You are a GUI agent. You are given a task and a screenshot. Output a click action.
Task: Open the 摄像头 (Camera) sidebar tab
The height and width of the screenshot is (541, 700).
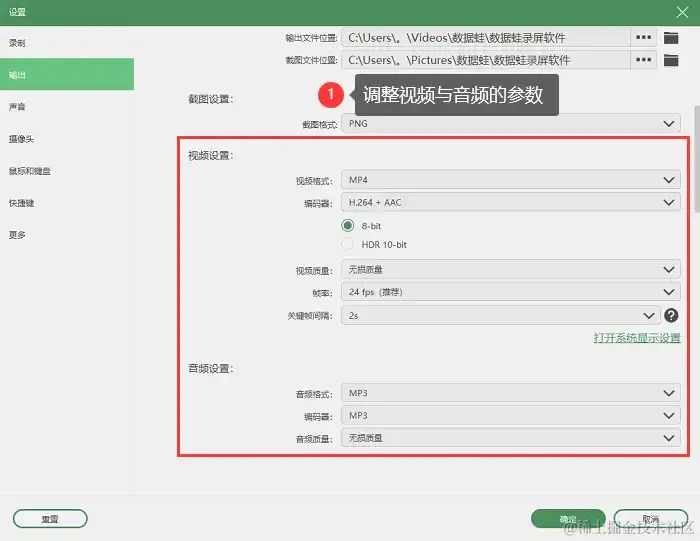tap(67, 139)
